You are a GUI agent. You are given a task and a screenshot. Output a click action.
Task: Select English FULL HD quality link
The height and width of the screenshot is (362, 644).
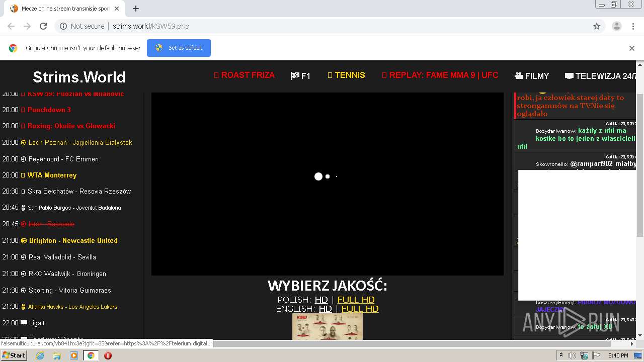coord(360,309)
